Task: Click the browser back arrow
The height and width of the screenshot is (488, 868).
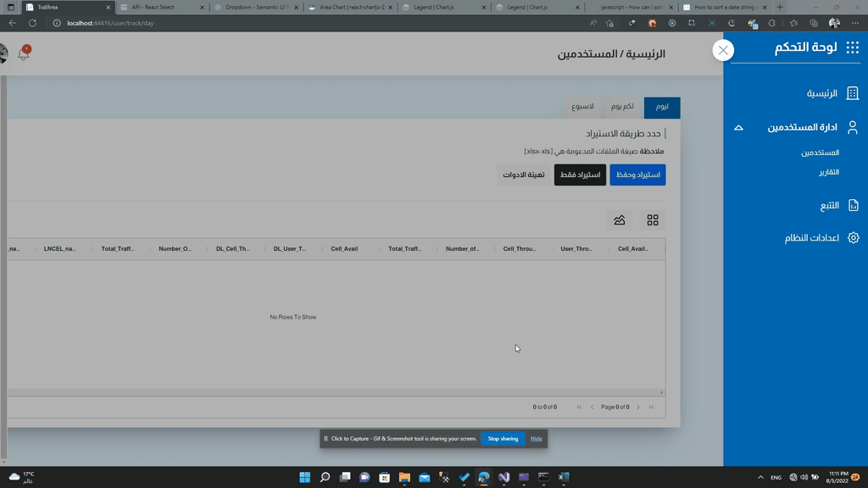Action: pos(12,23)
